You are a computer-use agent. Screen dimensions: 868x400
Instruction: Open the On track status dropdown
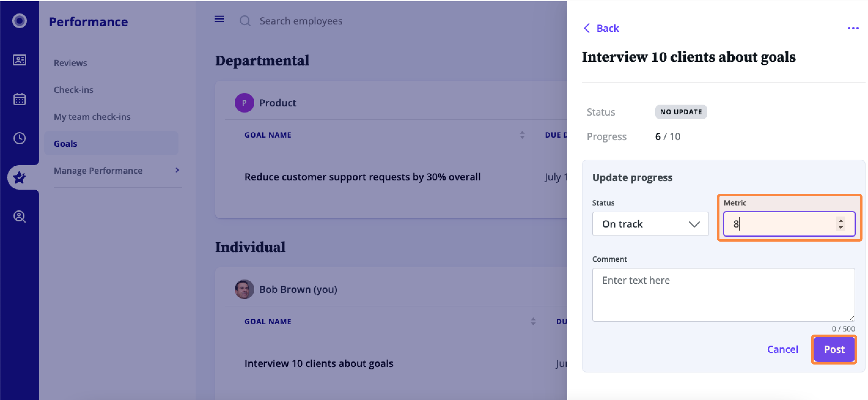(650, 224)
